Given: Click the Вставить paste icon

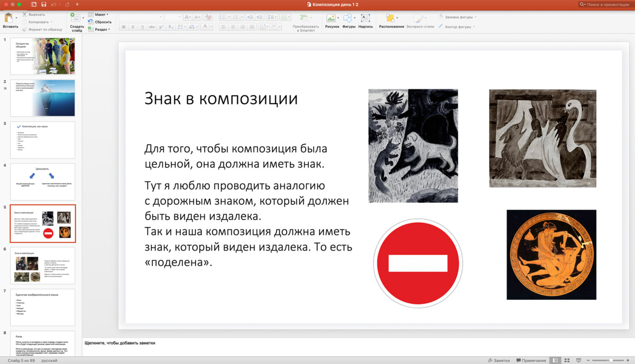Looking at the screenshot, I should pos(9,18).
